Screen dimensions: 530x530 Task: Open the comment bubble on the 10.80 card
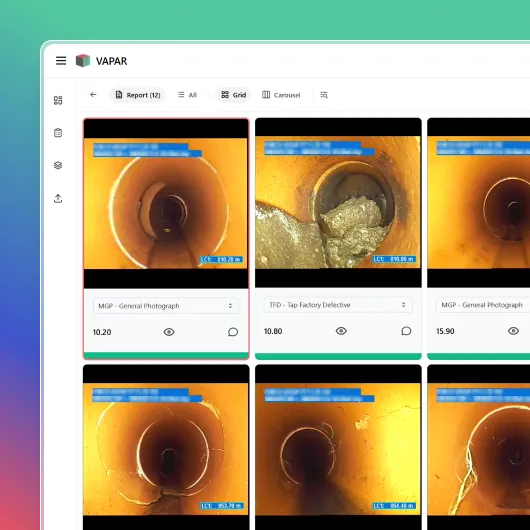[406, 331]
